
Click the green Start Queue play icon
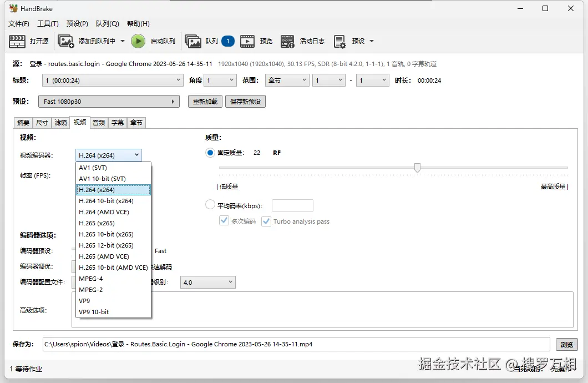pyautogui.click(x=138, y=41)
